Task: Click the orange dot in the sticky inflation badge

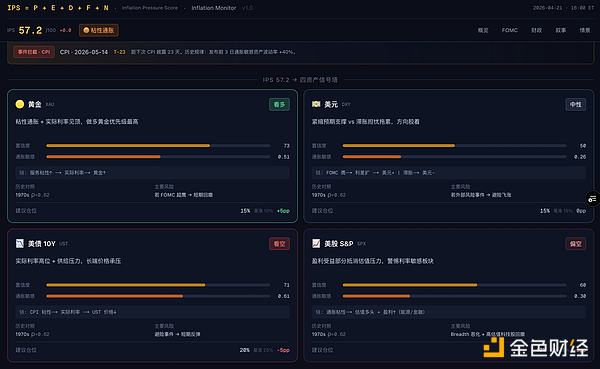Action: pyautogui.click(x=86, y=30)
